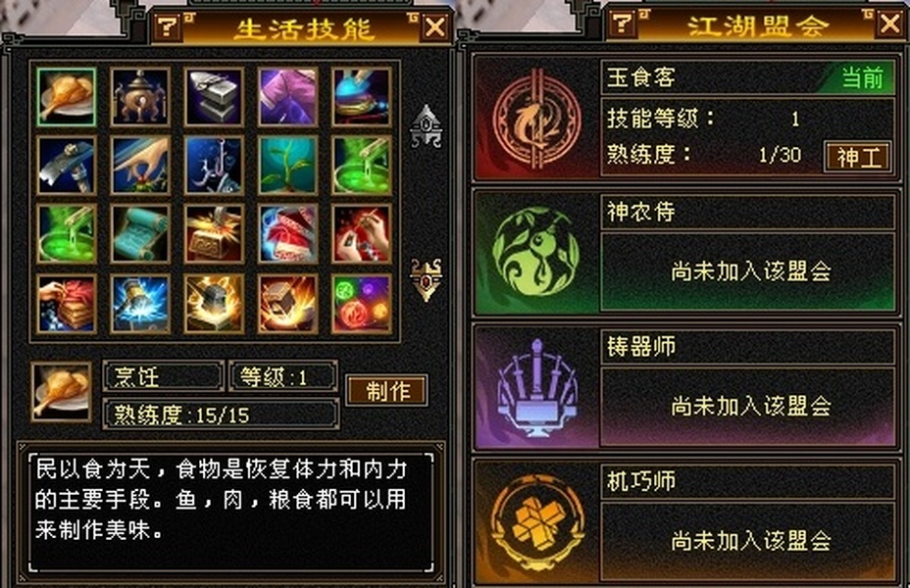910x588 pixels.
Task: Select the 神农侍 guild entry
Action: [x=685, y=252]
